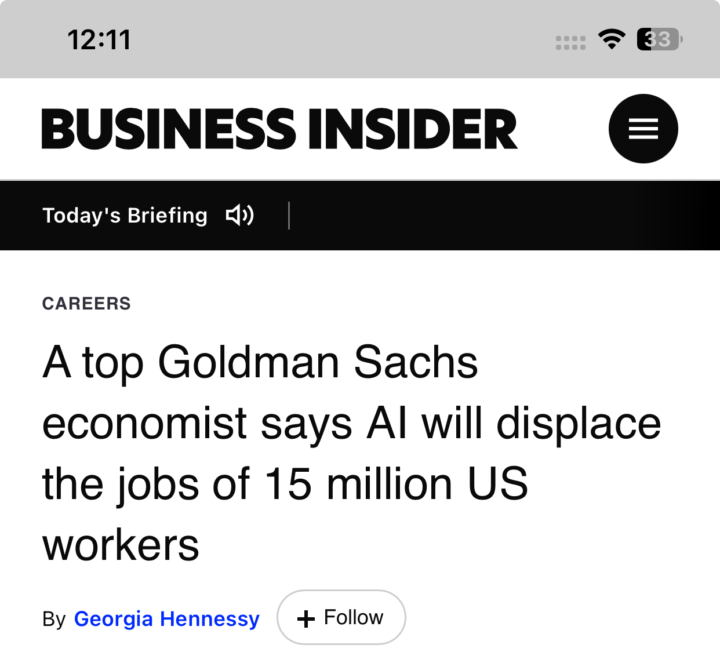Tap the word Follow in button
This screenshot has height=670, width=720.
[x=354, y=617]
